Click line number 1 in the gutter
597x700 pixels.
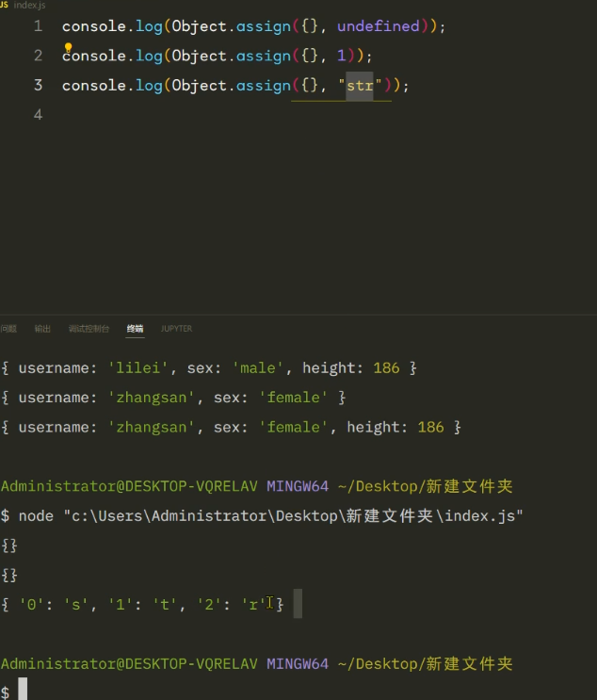tap(38, 26)
